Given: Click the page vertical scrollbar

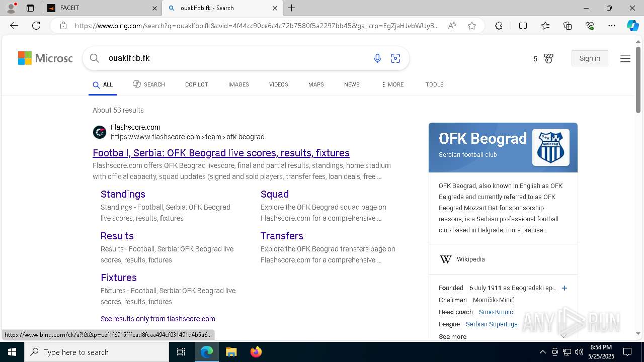Looking at the screenshot, I should click(x=638, y=80).
